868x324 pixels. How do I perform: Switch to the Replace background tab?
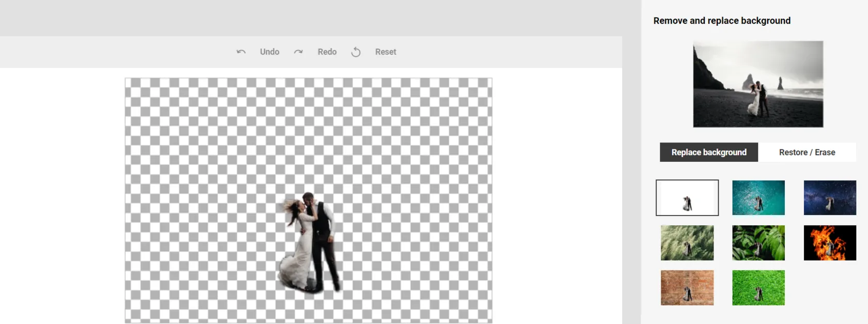pos(708,152)
